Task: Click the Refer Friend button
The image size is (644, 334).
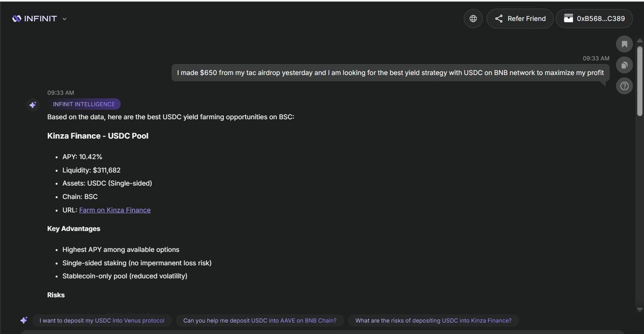Action: point(520,18)
